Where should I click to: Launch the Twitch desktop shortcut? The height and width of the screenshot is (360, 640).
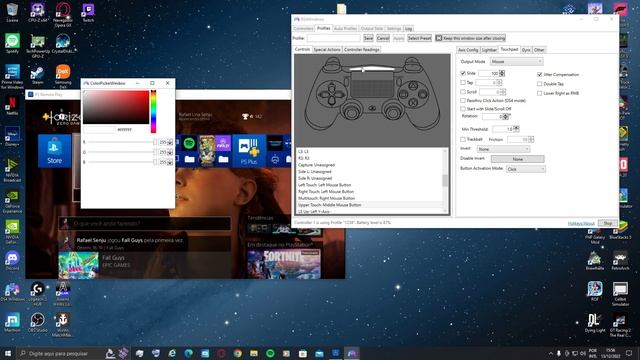pyautogui.click(x=88, y=12)
